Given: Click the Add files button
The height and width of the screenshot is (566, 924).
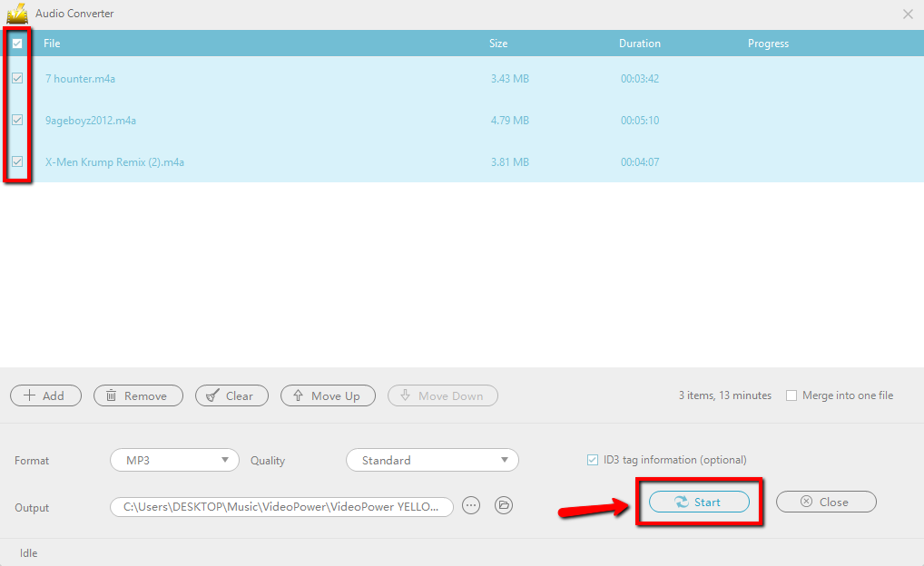Looking at the screenshot, I should point(45,395).
